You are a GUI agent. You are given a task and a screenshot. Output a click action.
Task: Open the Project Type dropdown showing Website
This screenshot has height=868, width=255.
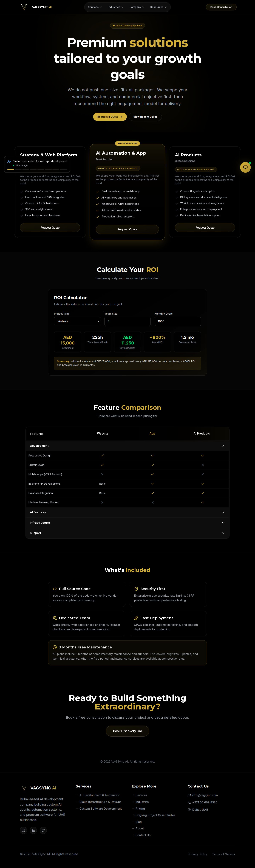tap(77, 321)
